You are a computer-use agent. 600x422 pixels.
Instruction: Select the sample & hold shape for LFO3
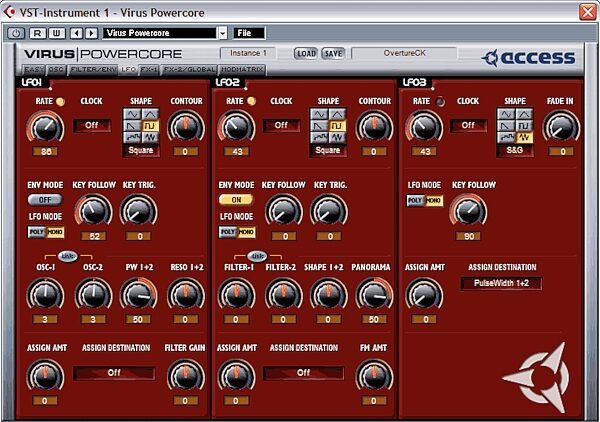tap(506, 137)
